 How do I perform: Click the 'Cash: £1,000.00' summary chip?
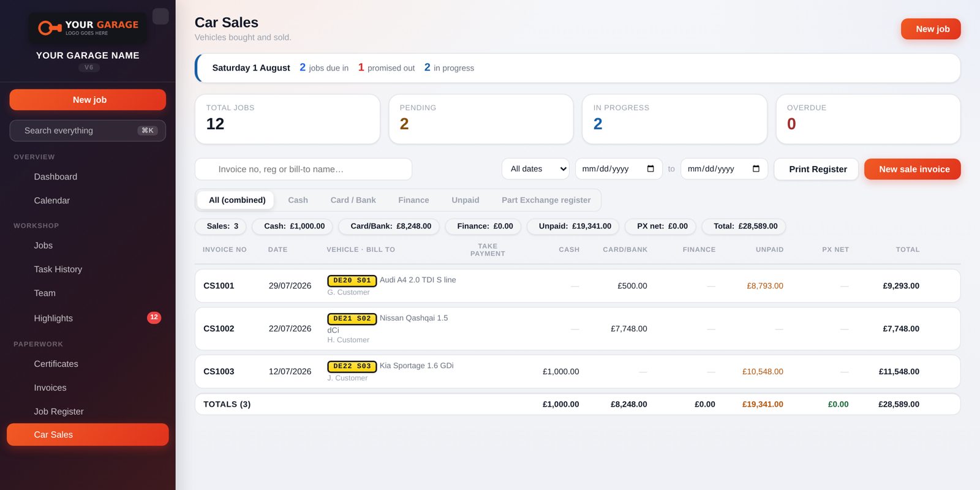tap(293, 227)
